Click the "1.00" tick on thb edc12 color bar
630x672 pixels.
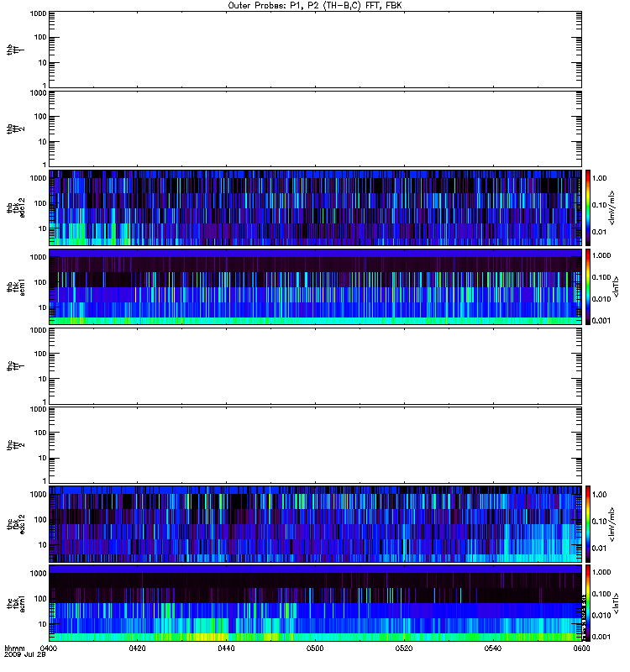coord(600,178)
